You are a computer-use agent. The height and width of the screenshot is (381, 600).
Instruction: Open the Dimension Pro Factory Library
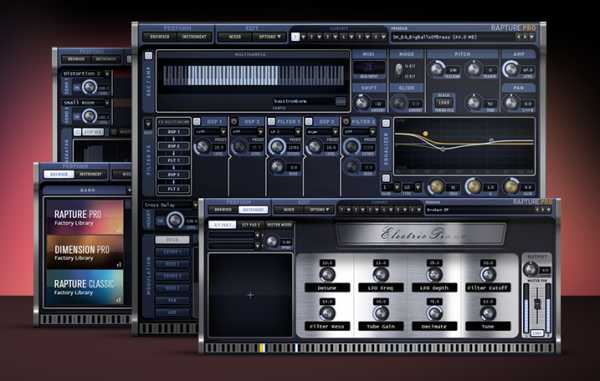click(x=85, y=252)
